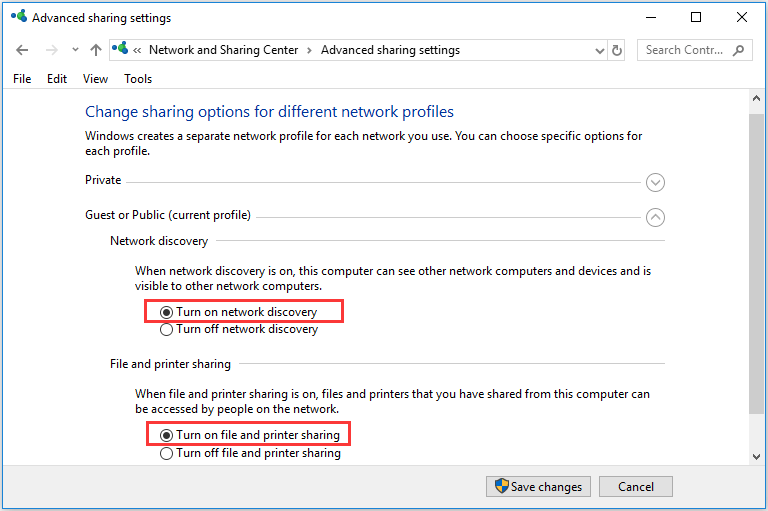
Task: Expand the Private profile section
Action: click(655, 182)
